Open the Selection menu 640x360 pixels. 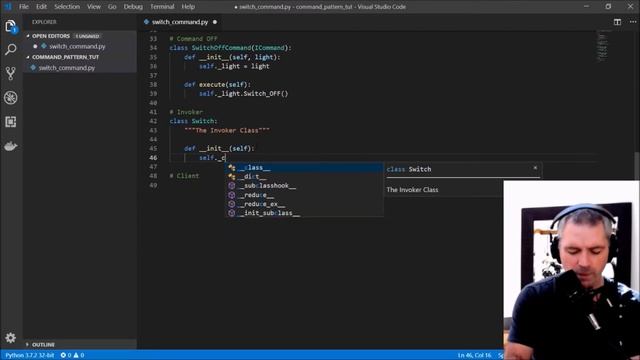pos(67,7)
